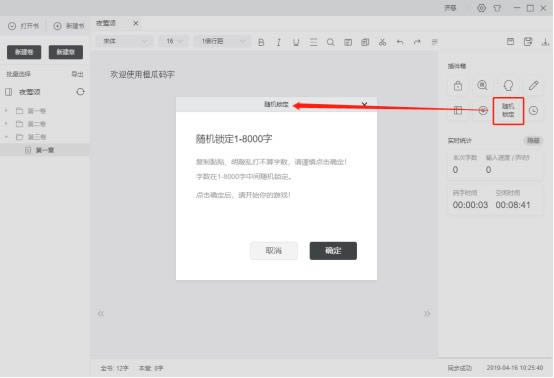Open the font size 16 dropdown
This screenshot has width=554, height=378.
coord(174,41)
